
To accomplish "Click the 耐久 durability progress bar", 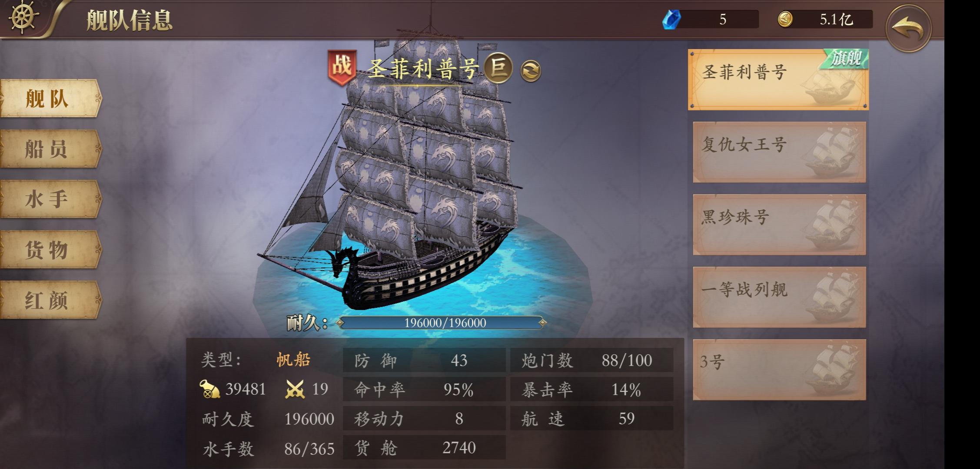I will pyautogui.click(x=442, y=323).
